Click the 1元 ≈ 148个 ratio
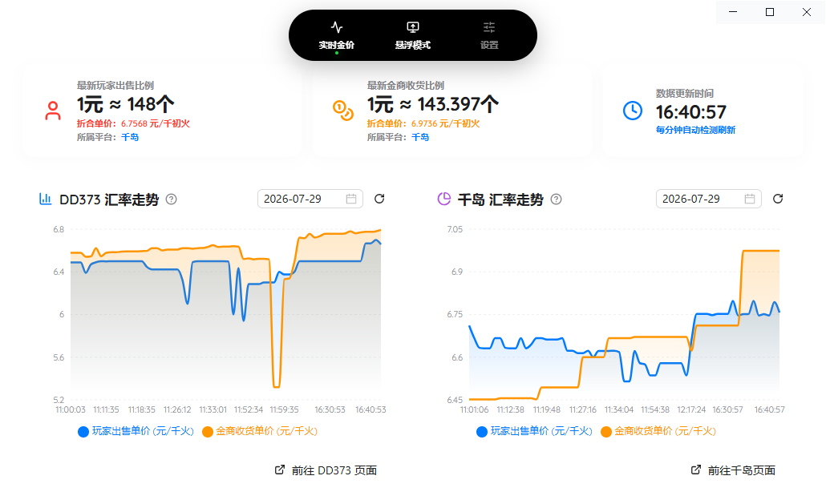Viewport: 826px width, 504px height. click(125, 104)
